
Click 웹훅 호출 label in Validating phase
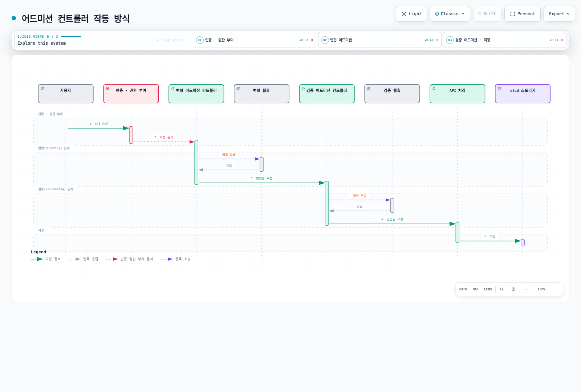tap(359, 195)
